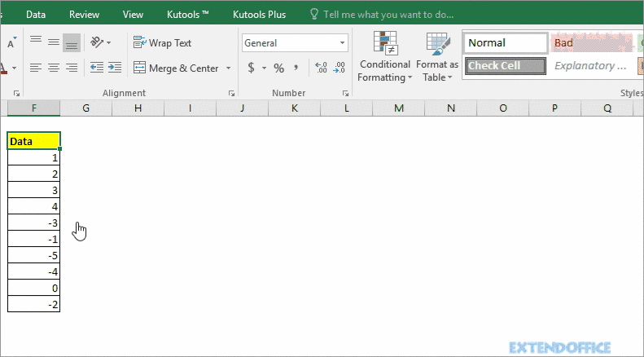Select the cell containing 2

pos(33,174)
